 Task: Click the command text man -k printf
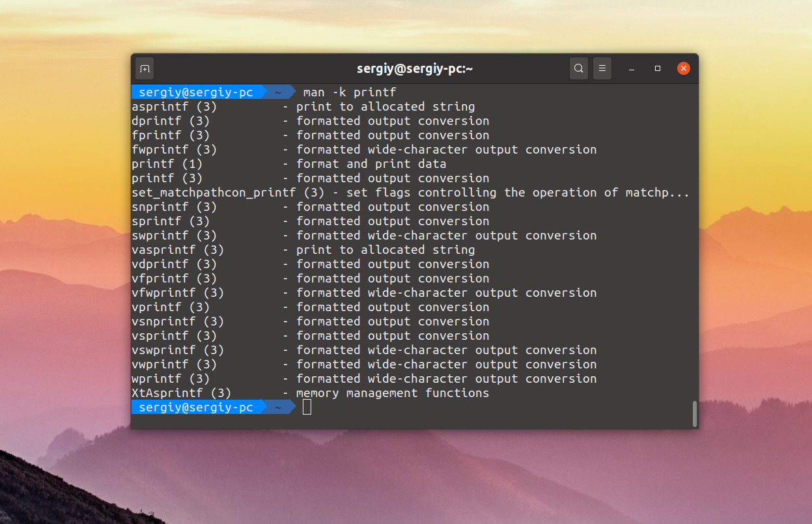[350, 92]
